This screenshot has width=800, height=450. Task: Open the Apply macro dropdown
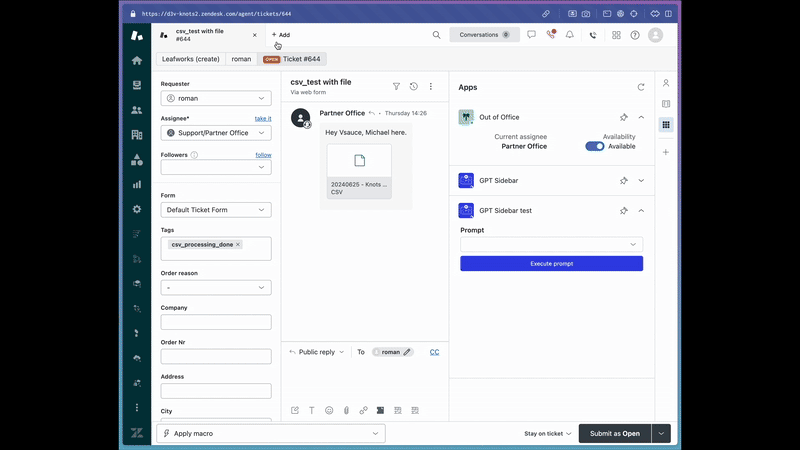coord(271,433)
